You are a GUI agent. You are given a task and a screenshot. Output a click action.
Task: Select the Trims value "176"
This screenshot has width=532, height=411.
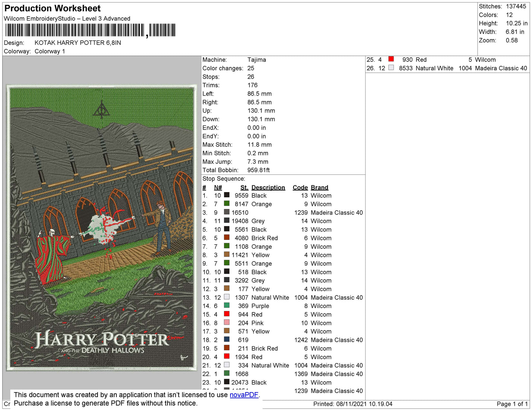click(253, 85)
